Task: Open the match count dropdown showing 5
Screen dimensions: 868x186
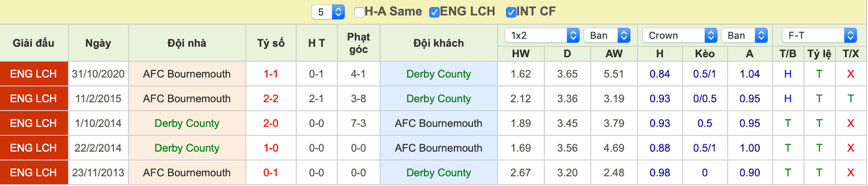Action: [x=328, y=12]
